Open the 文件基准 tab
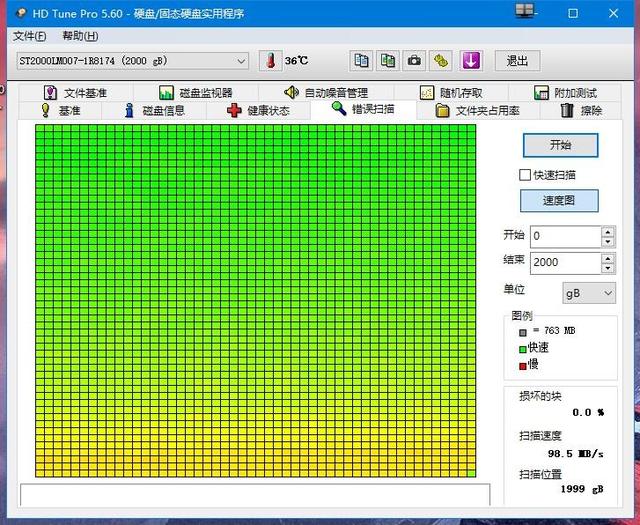This screenshot has height=525, width=640. click(76, 93)
